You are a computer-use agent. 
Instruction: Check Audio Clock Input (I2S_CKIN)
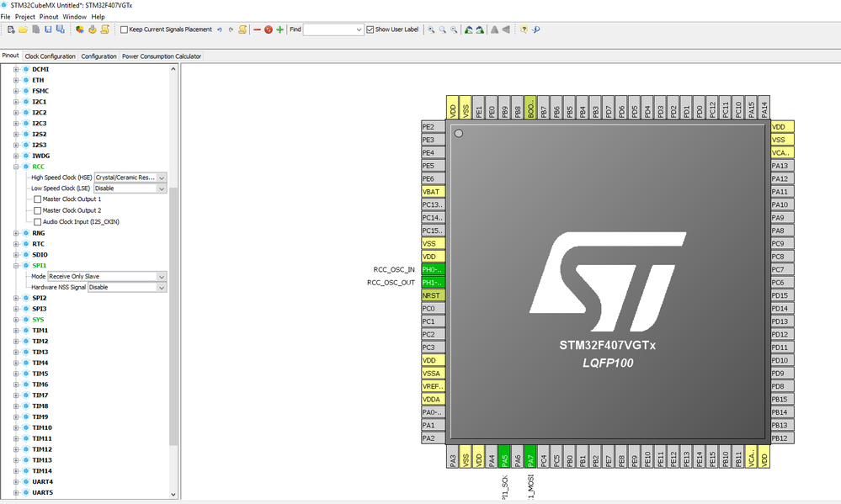[x=38, y=222]
